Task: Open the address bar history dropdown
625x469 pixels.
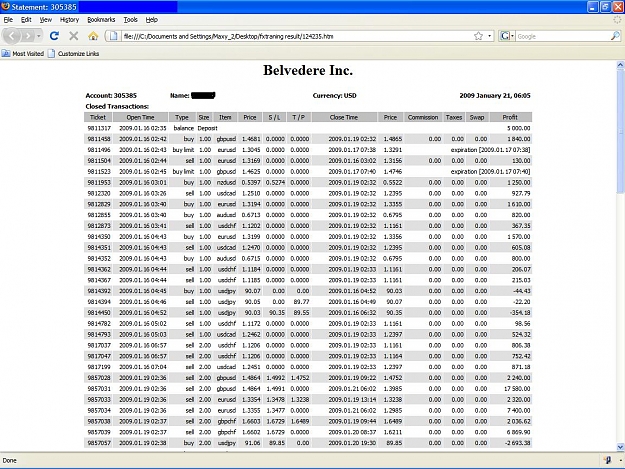Action: tap(489, 36)
